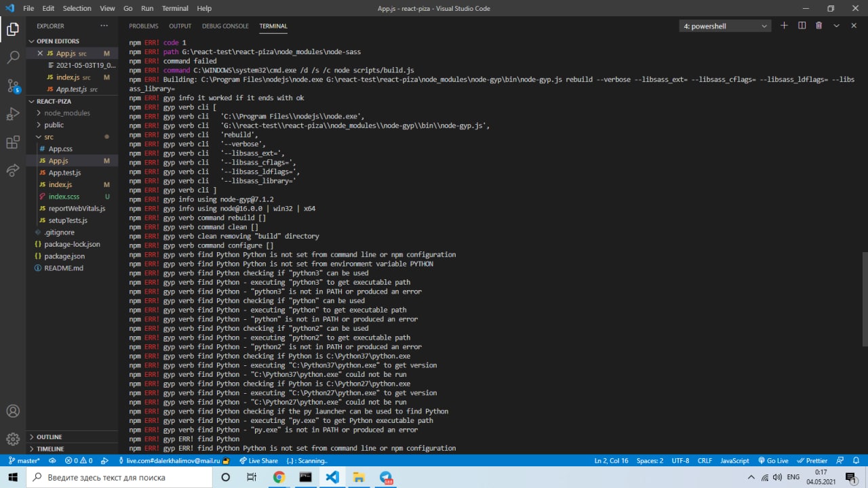
Task: Split the terminal
Action: (x=802, y=26)
